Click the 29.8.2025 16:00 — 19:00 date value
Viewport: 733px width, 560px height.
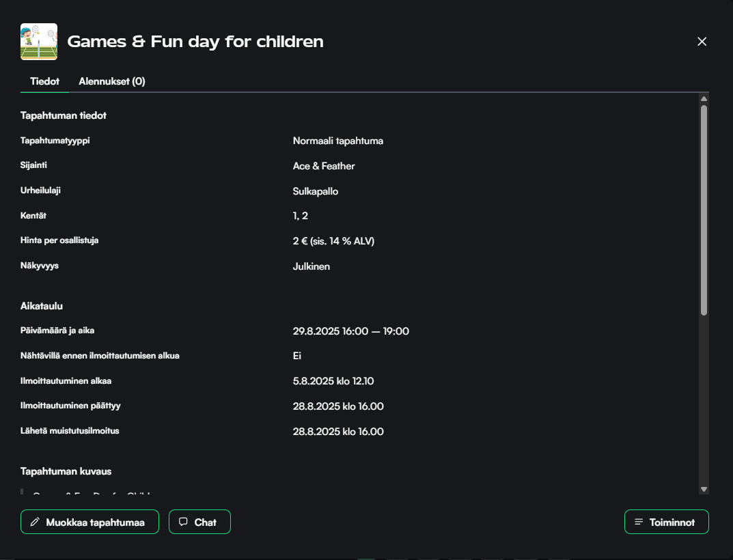[351, 331]
